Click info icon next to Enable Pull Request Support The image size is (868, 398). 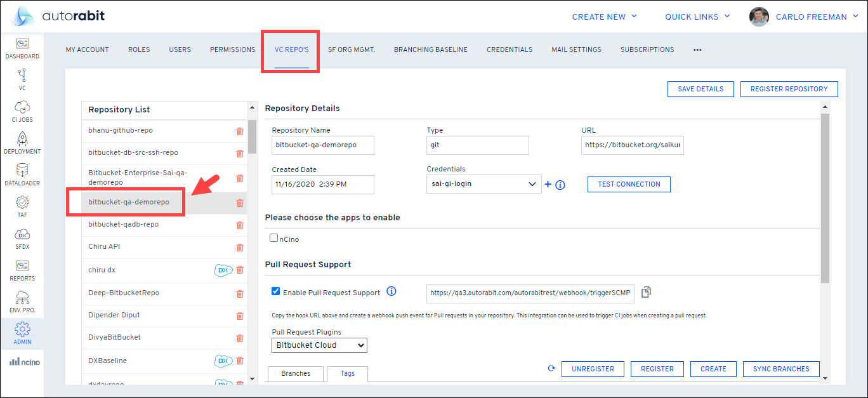pos(391,292)
